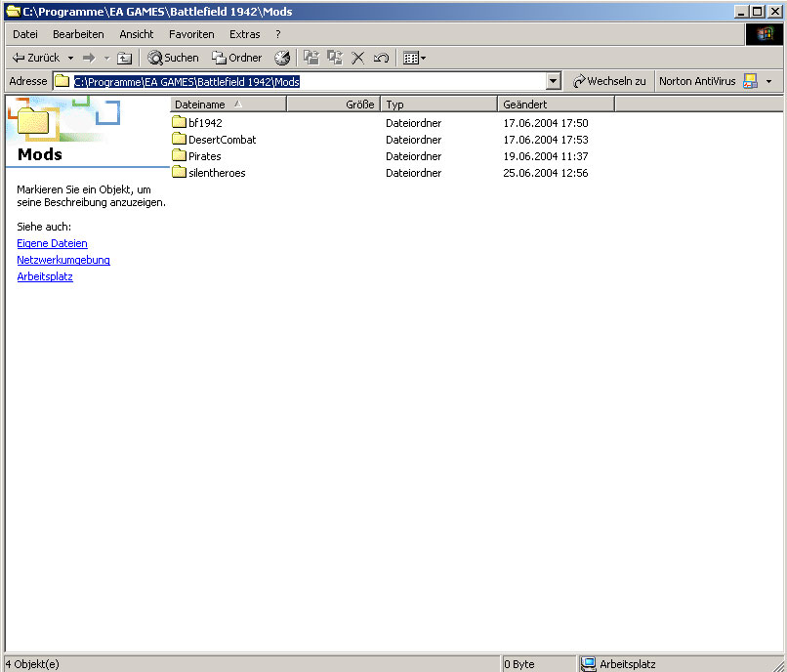
Task: Expand the address bar dropdown list
Action: click(553, 81)
